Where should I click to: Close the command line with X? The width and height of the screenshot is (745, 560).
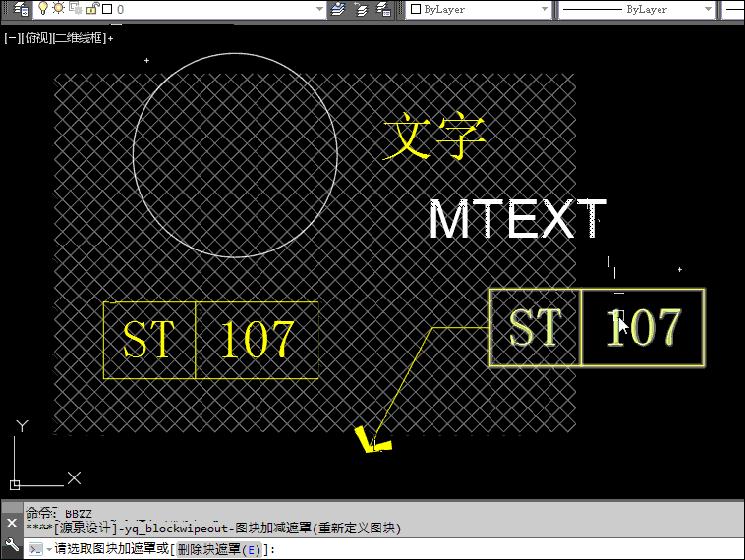11,523
